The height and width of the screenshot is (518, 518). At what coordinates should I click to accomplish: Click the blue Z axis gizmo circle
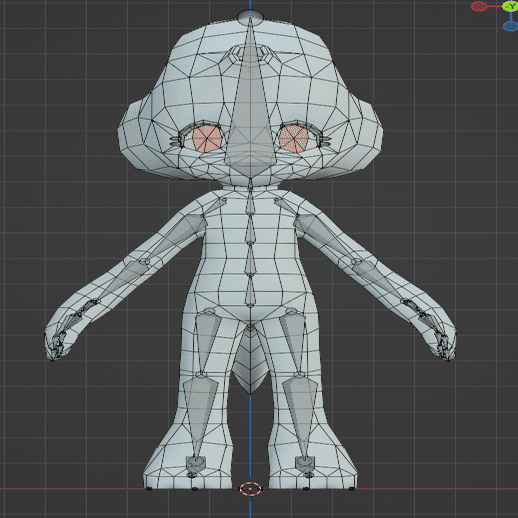click(x=510, y=26)
